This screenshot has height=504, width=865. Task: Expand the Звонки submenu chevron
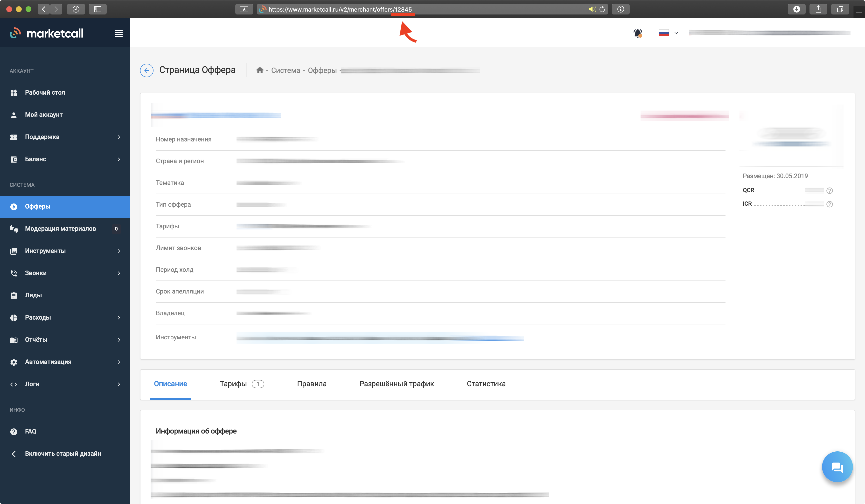tap(119, 273)
